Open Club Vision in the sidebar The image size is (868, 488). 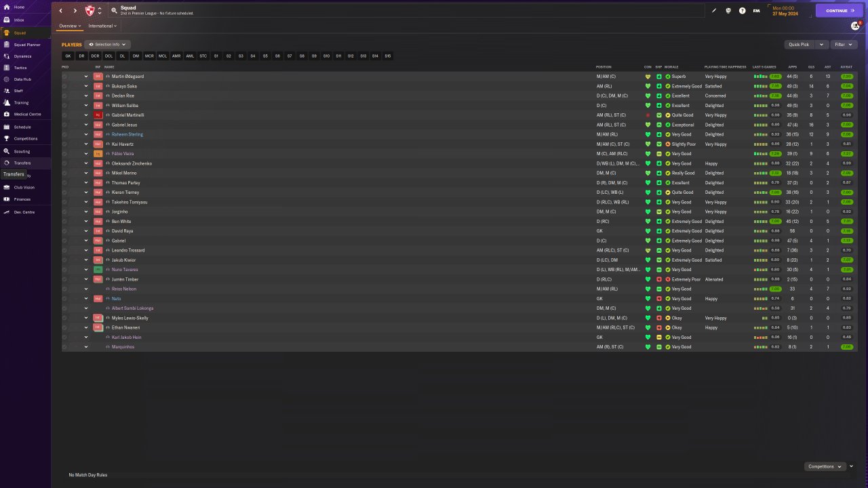pyautogui.click(x=24, y=187)
